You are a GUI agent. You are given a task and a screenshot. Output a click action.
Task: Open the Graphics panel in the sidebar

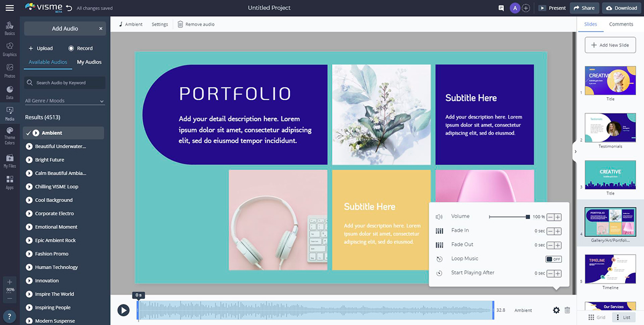click(10, 49)
